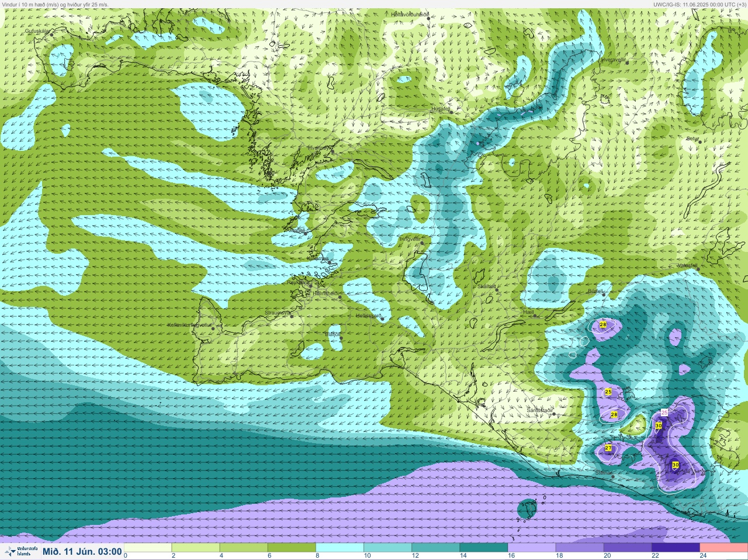The height and width of the screenshot is (560, 748).
Task: Click the Hveravellir station label
Action: (614, 60)
